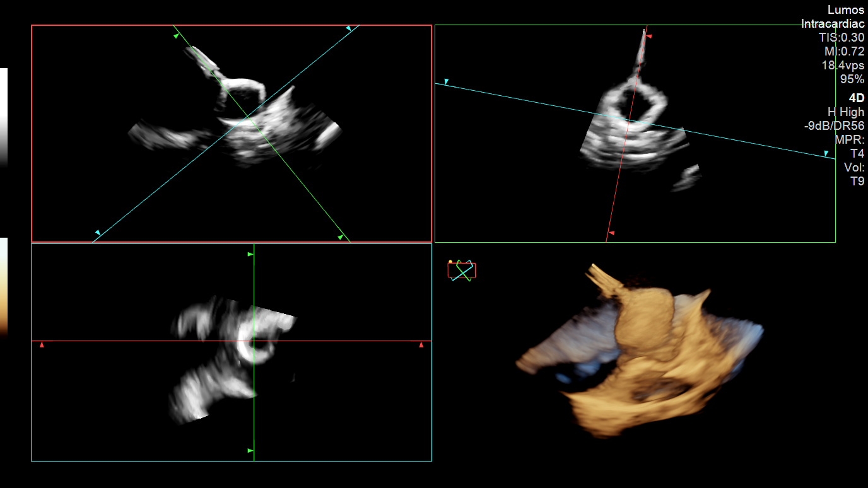
Task: Click the MPR plane orientation cube icon
Action: [x=462, y=270]
